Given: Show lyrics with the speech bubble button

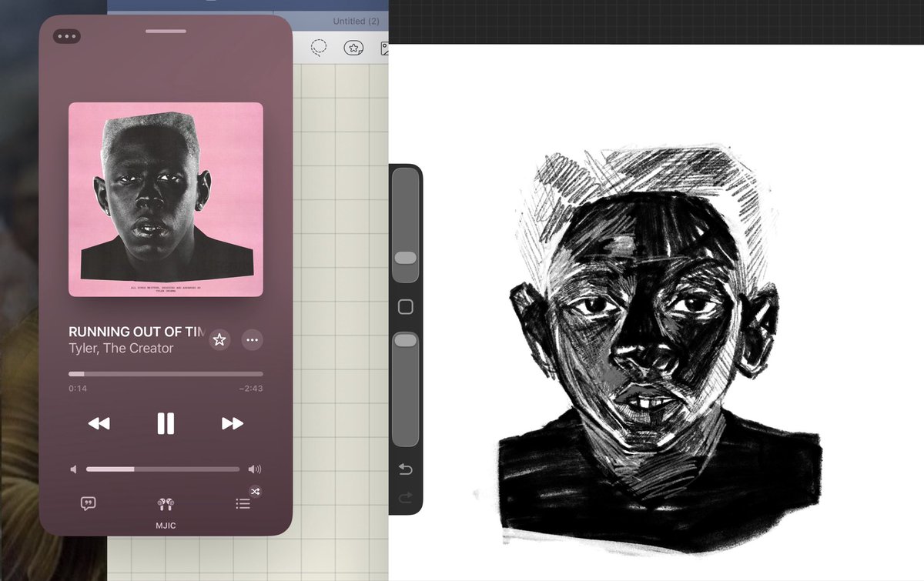Looking at the screenshot, I should [x=88, y=504].
